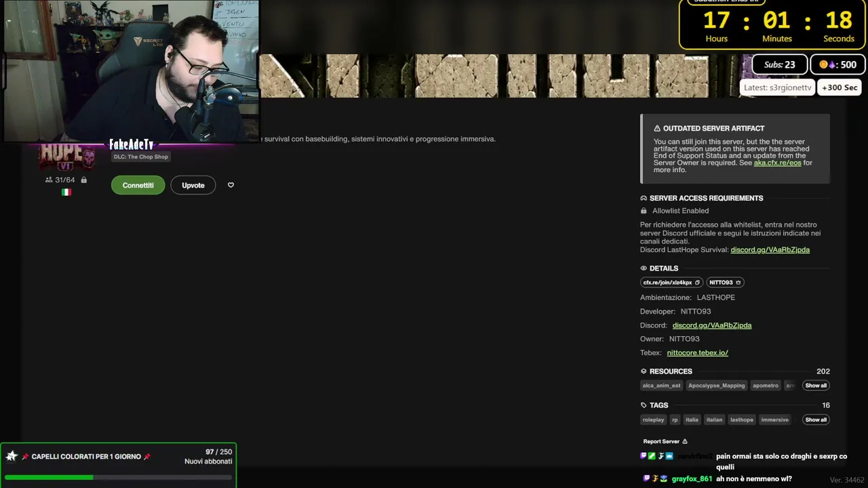Image resolution: width=868 pixels, height=488 pixels.
Task: Favorite the server with the heart icon
Action: tap(231, 185)
